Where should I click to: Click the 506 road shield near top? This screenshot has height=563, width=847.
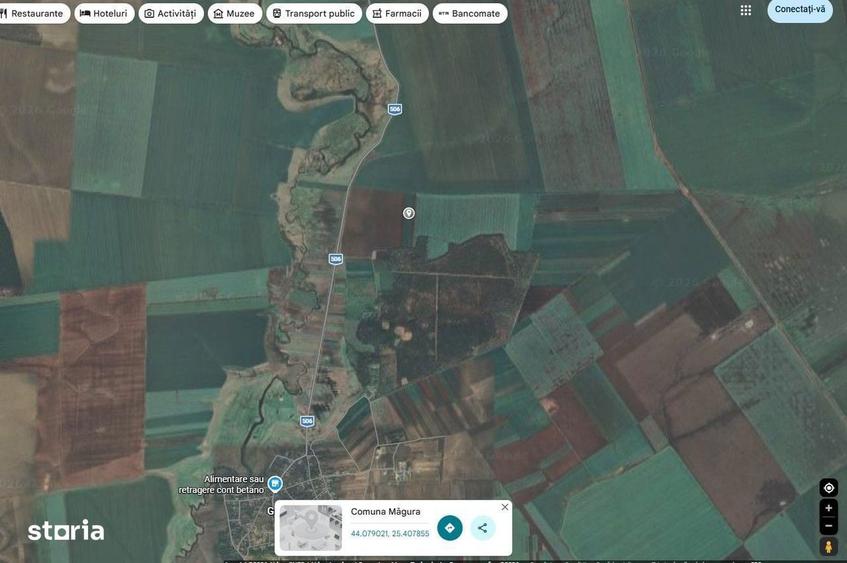[395, 109]
